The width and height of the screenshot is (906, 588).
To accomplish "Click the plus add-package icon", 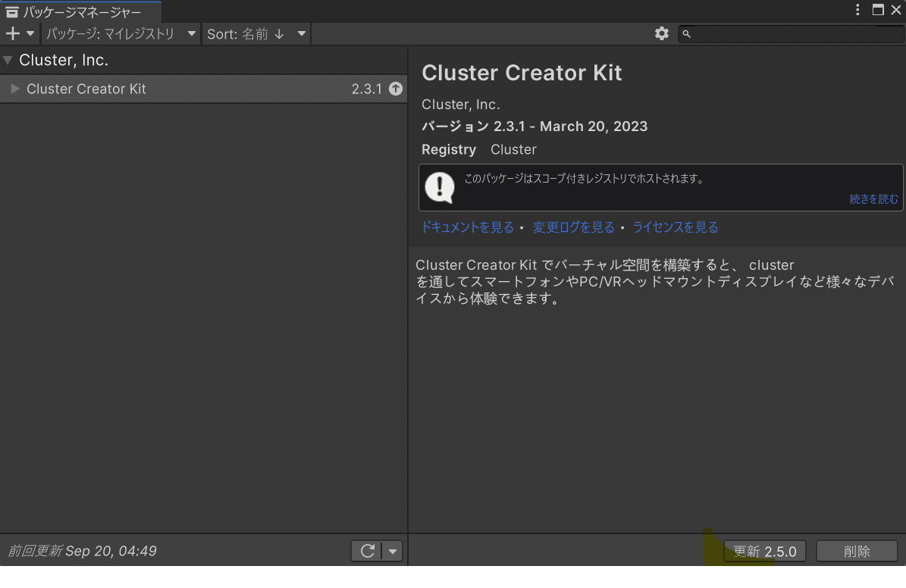I will (x=12, y=33).
